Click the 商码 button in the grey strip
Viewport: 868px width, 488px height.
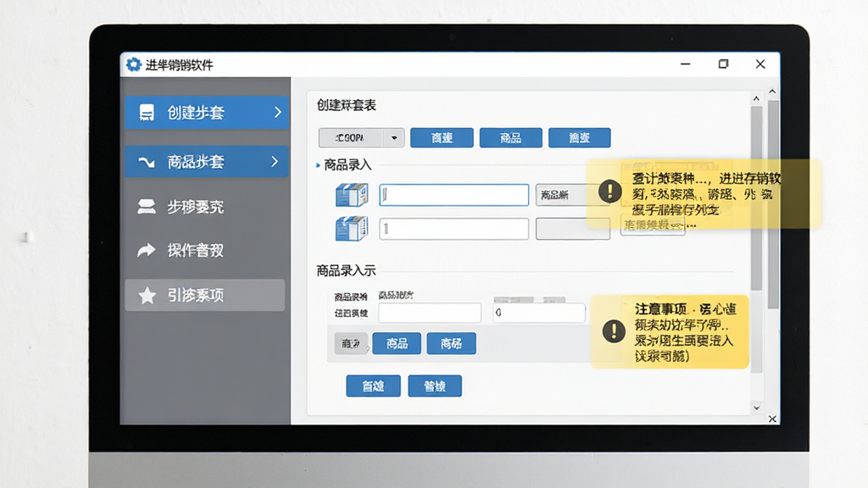coord(451,344)
